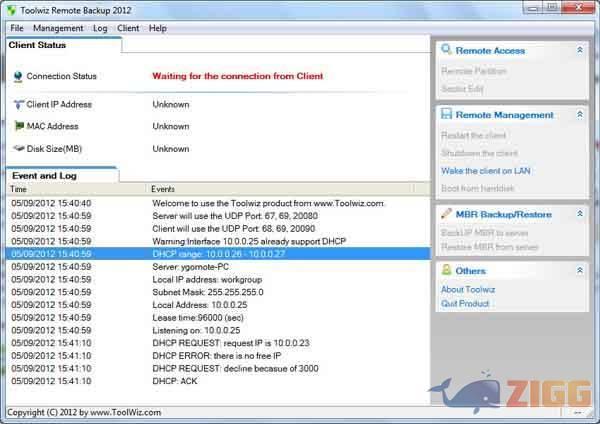Select the 'DHCP: ACK' log row
The height and width of the screenshot is (424, 600).
[x=218, y=381]
